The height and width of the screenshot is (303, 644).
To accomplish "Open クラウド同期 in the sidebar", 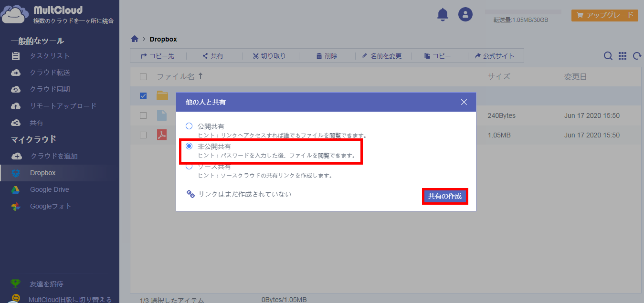I will [50, 89].
